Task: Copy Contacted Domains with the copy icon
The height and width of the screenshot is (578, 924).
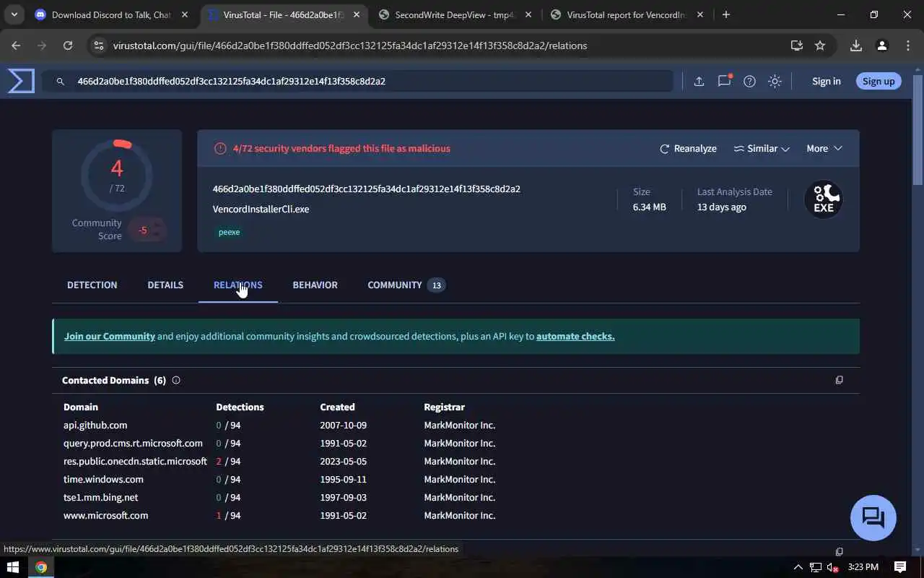Action: pyautogui.click(x=839, y=380)
